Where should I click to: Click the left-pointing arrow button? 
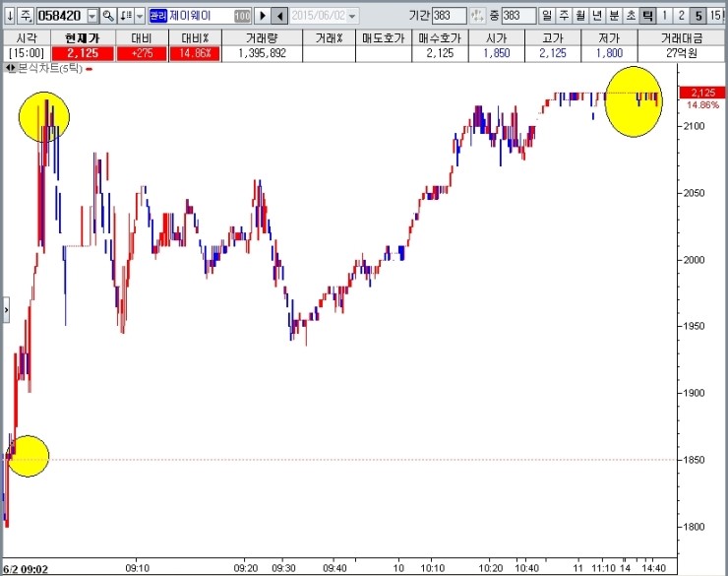(x=279, y=16)
